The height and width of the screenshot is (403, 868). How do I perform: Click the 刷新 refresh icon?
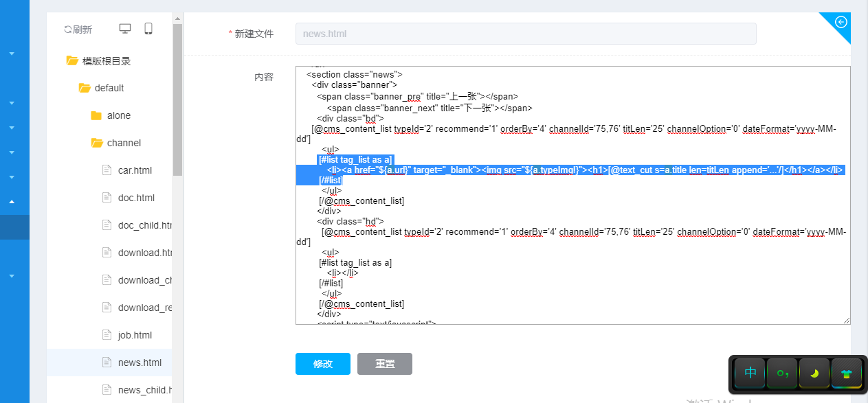pyautogui.click(x=68, y=30)
